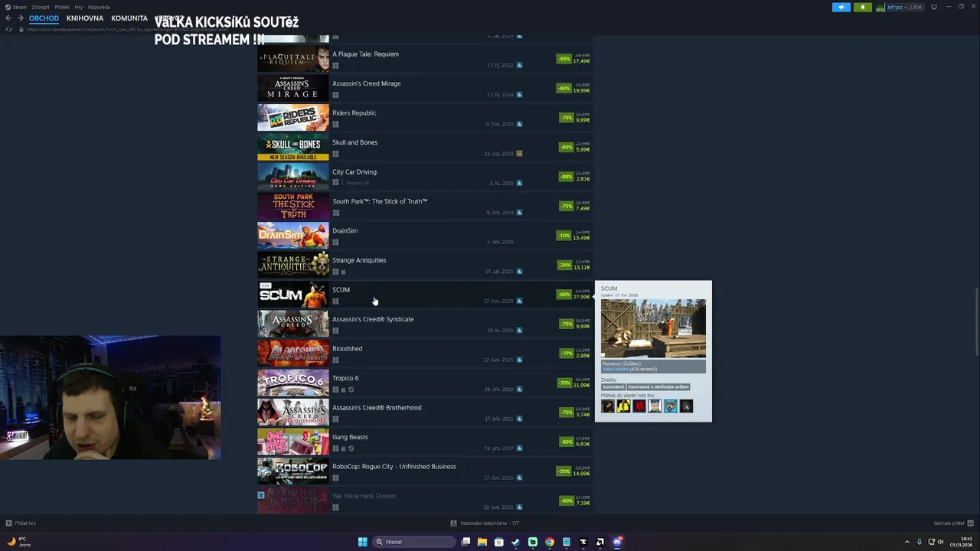
Task: Open the Nápověda menu
Action: 99,7
